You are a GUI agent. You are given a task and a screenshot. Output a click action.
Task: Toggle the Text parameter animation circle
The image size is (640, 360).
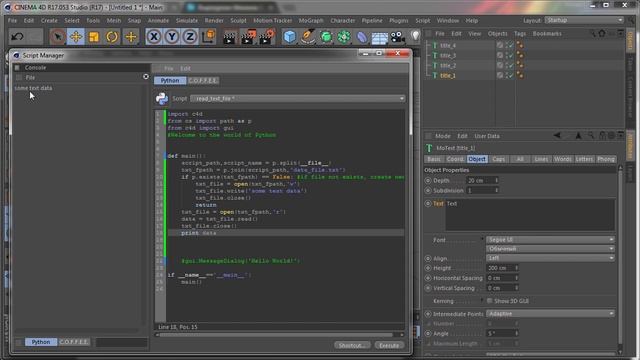pos(428,203)
